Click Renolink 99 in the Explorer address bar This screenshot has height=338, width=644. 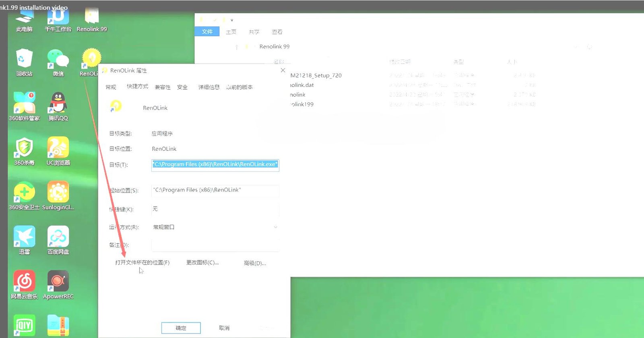275,47
